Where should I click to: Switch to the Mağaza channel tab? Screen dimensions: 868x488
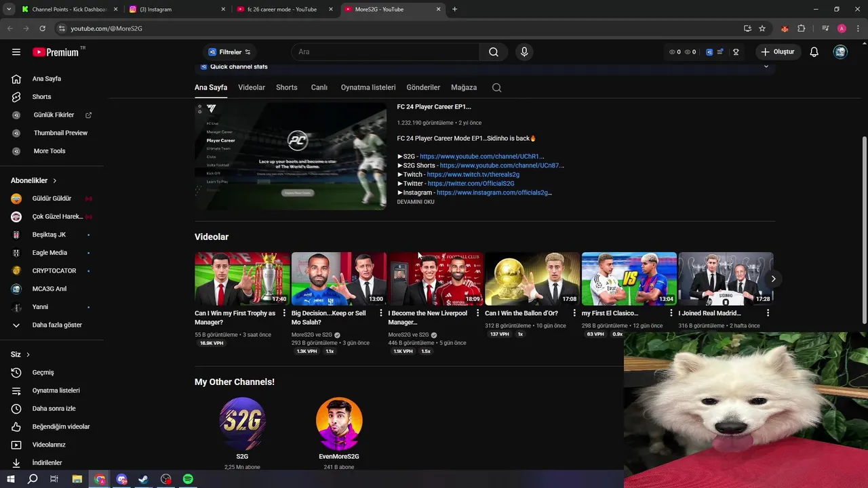(x=464, y=87)
